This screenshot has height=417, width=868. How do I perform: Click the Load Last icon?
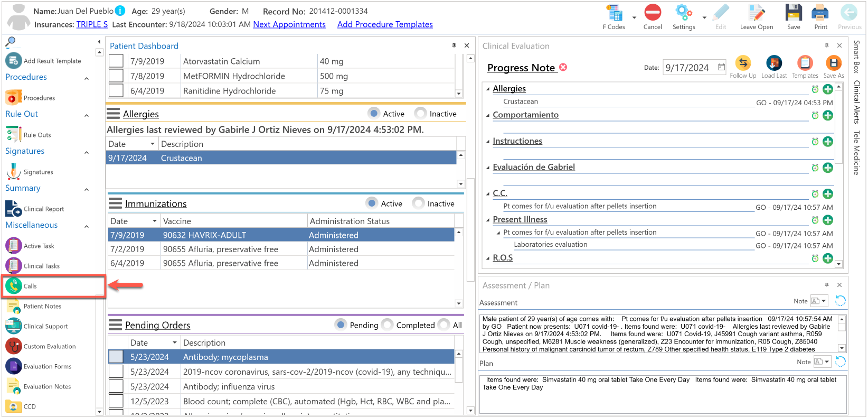pos(774,63)
